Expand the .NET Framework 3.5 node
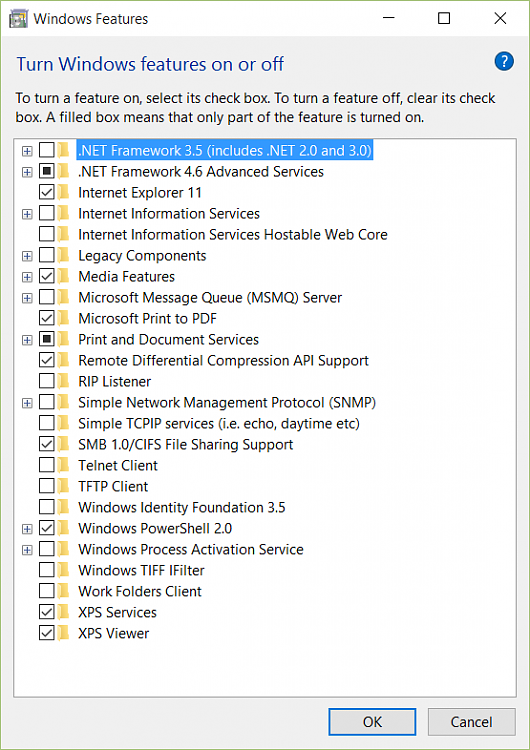This screenshot has width=530, height=750. (27, 151)
